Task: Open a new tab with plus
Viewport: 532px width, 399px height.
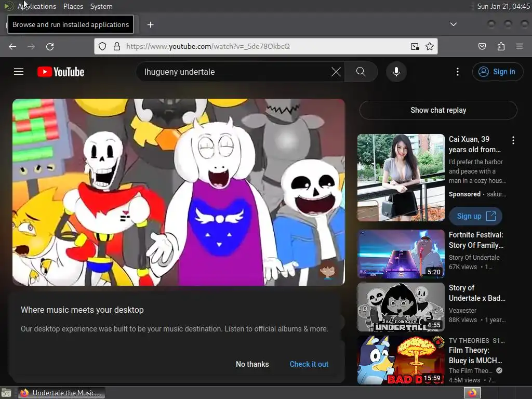Action: click(151, 25)
